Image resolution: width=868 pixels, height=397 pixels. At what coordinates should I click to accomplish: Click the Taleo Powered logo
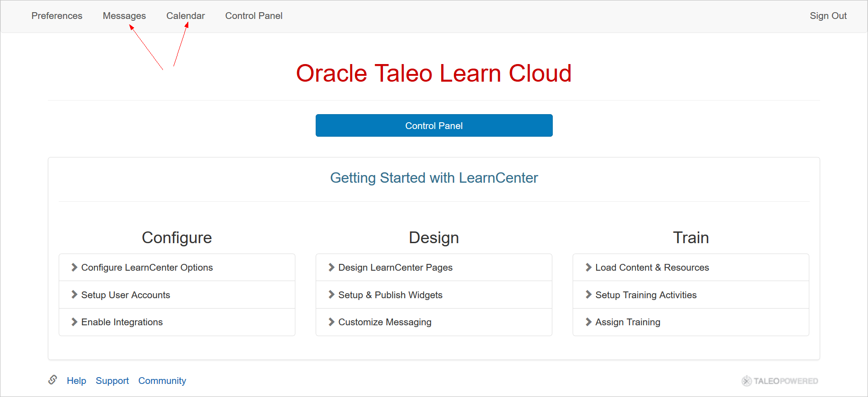pos(779,381)
